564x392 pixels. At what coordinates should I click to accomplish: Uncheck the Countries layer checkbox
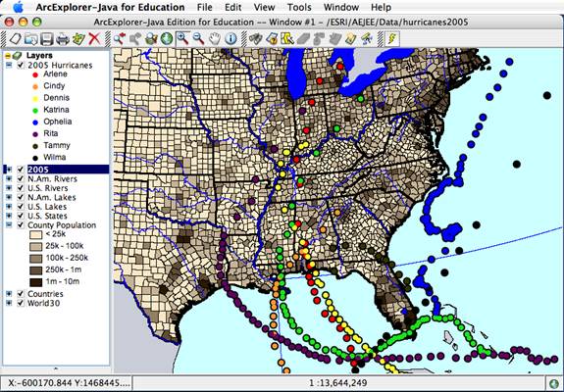(21, 294)
